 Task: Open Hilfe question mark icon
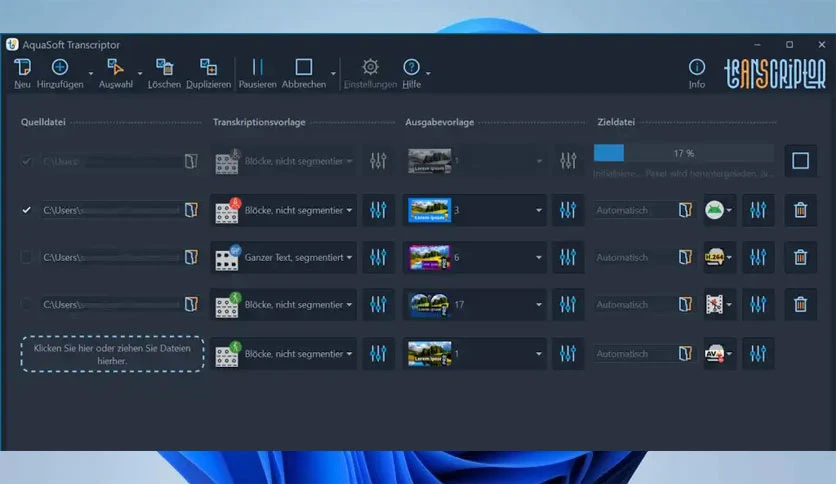411,67
